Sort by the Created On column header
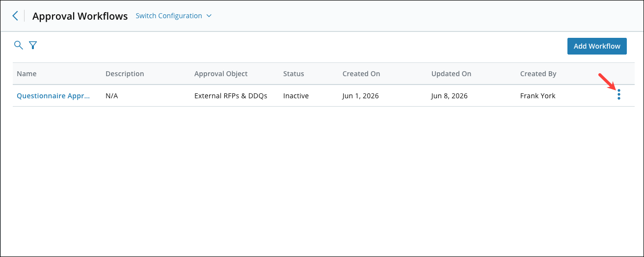644x257 pixels. coord(361,74)
